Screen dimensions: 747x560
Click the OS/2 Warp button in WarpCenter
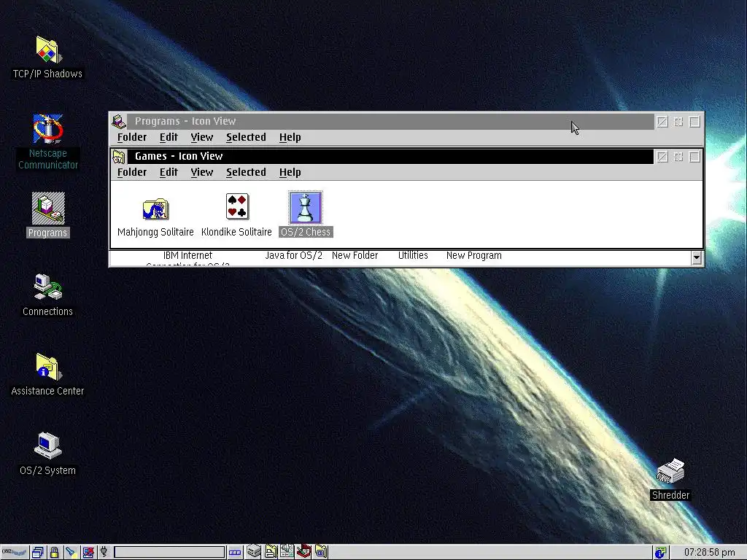coord(15,553)
